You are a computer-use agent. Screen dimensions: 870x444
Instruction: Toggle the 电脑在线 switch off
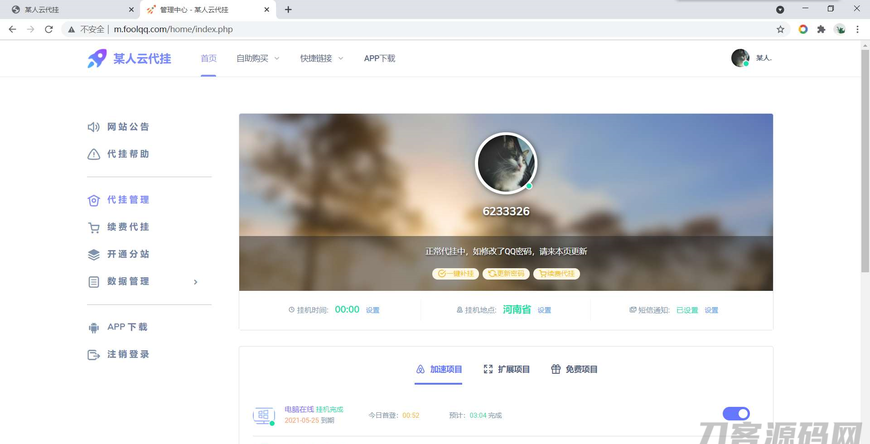tap(736, 414)
